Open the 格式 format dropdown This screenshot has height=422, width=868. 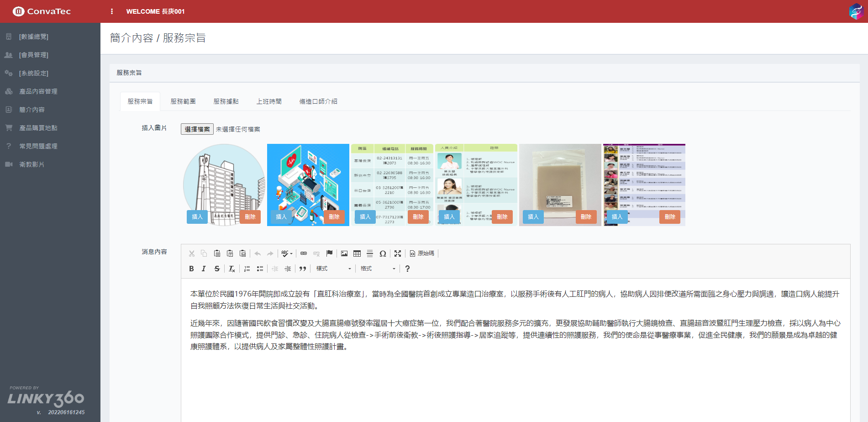click(x=378, y=269)
